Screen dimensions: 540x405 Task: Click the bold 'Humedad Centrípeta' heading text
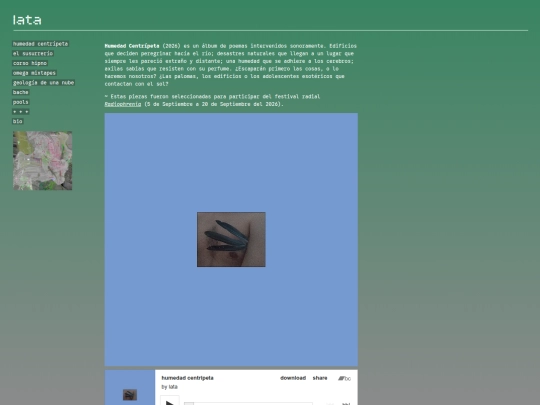[132, 46]
